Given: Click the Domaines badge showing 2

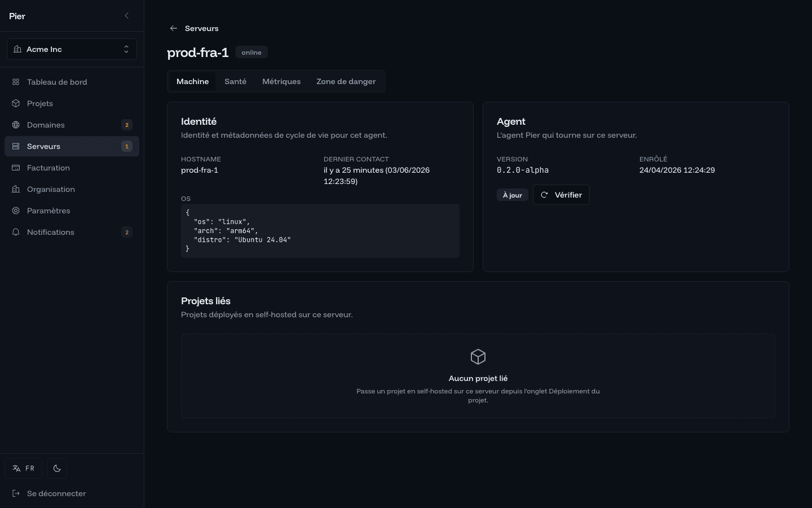Looking at the screenshot, I should (127, 125).
